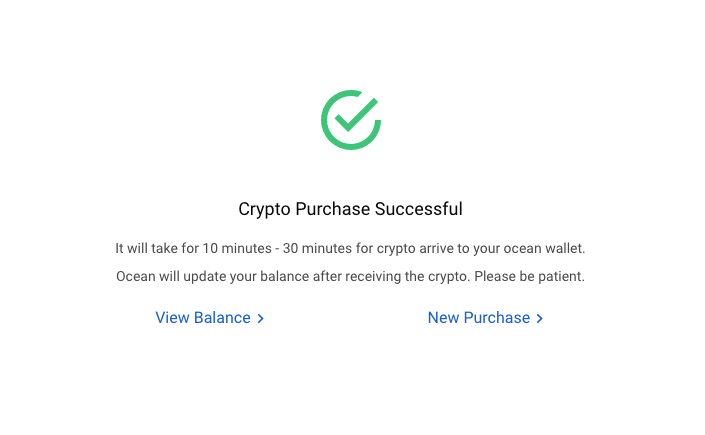Click the tick mark inside the green circle
Screen dimensions: 705x435
[356, 115]
